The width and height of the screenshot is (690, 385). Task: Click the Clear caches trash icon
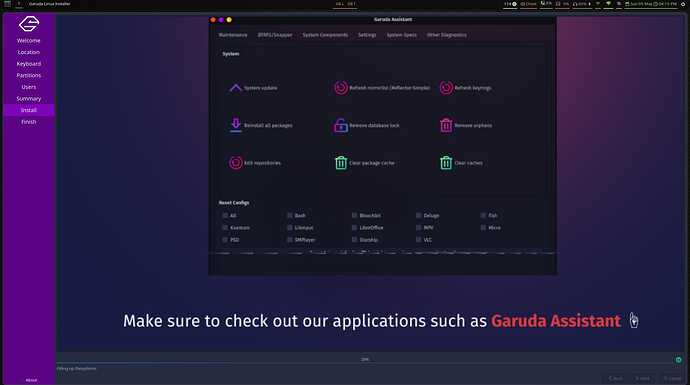pyautogui.click(x=446, y=163)
